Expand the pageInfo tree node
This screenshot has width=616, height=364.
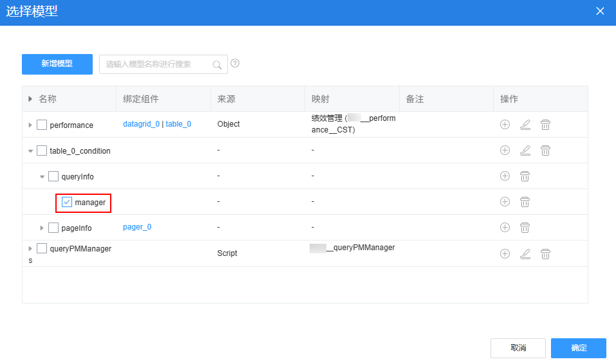point(42,228)
